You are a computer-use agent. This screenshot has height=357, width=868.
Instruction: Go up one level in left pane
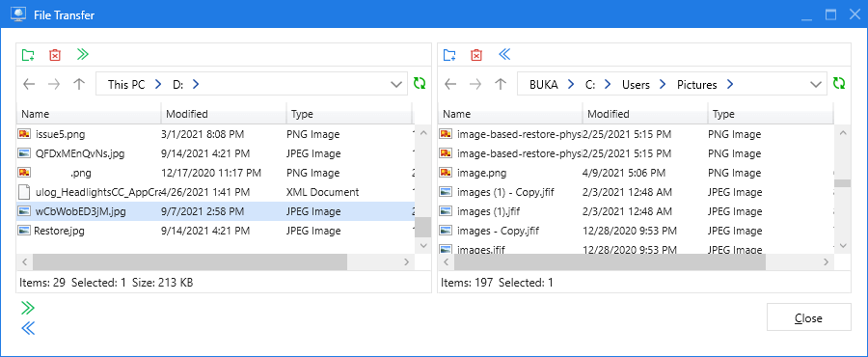[79, 84]
